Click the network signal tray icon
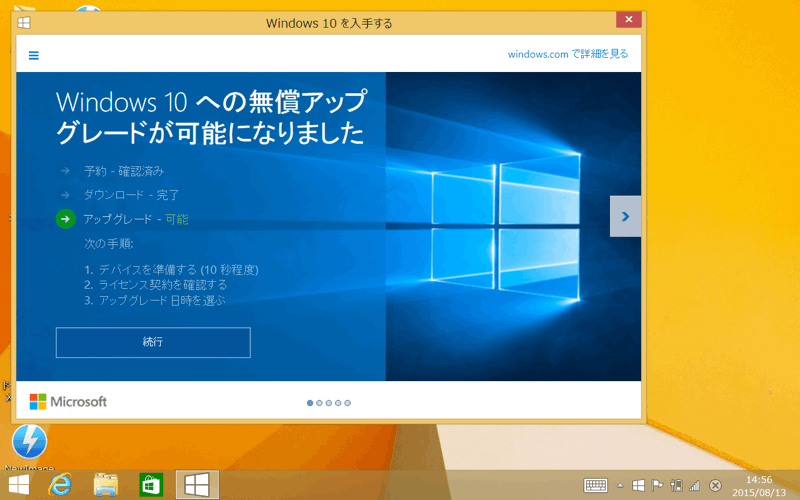The width and height of the screenshot is (800, 500). click(x=695, y=485)
